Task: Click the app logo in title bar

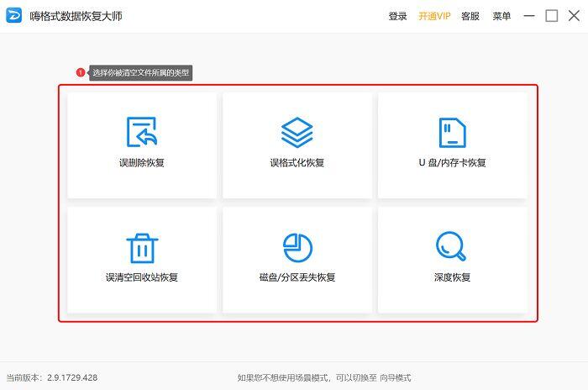Action: coord(14,16)
